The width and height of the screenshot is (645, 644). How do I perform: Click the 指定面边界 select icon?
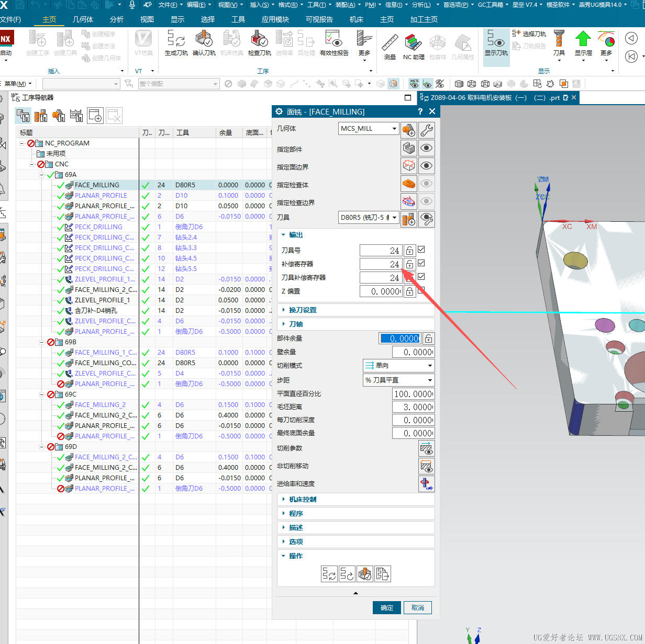click(x=409, y=166)
